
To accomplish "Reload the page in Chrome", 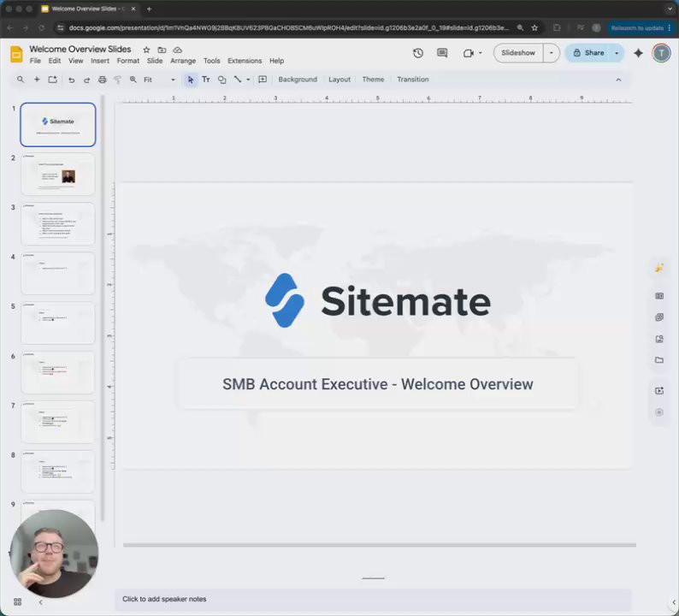I will tap(41, 27).
